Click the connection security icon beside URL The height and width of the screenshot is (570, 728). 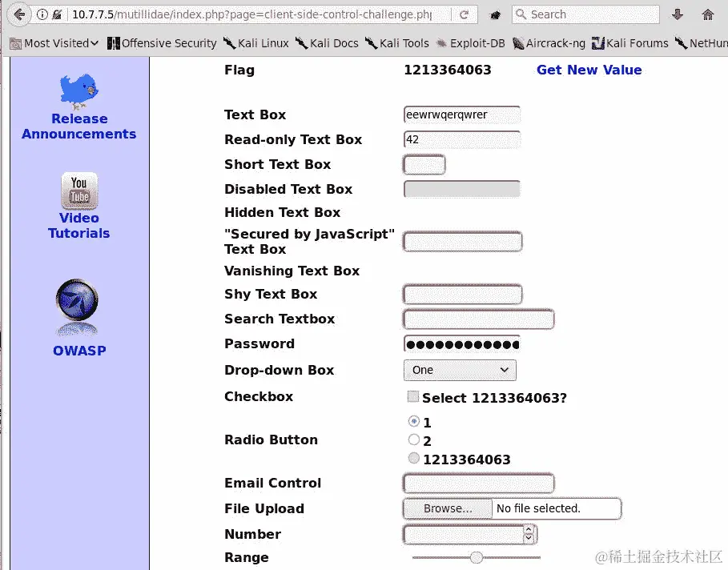tap(58, 14)
